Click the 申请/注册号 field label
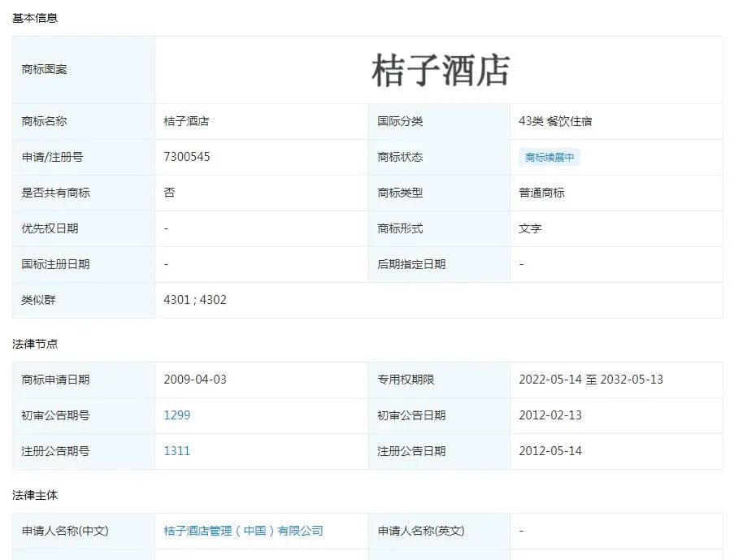 tap(52, 157)
